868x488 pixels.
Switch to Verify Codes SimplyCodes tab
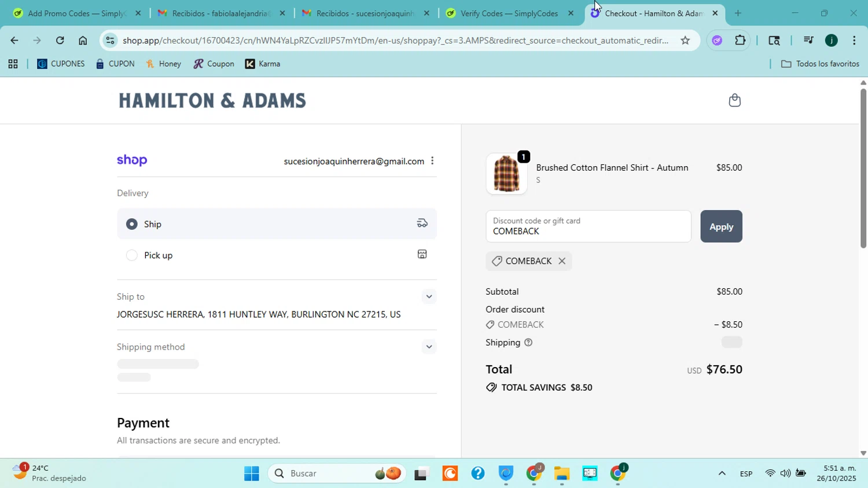coord(510,13)
